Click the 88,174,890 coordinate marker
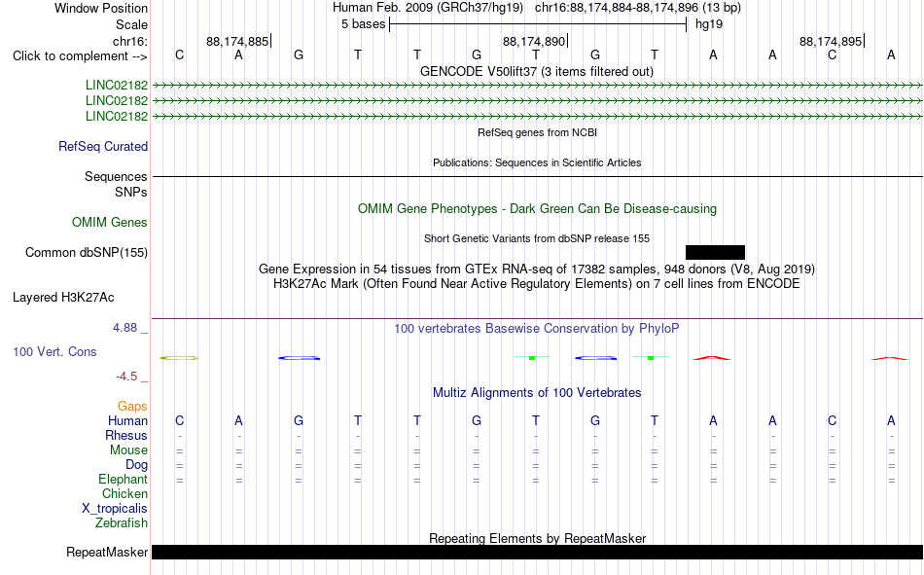Image resolution: width=924 pixels, height=575 pixels. point(534,41)
